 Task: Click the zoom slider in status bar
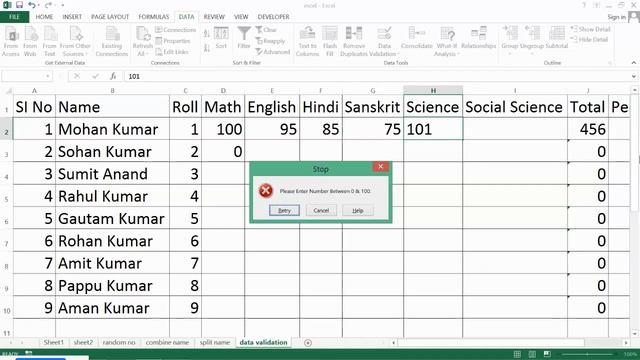point(587,354)
